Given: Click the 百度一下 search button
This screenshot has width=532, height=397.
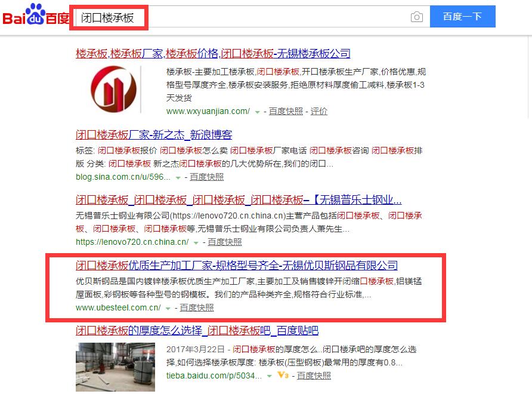Looking at the screenshot, I should (462, 16).
